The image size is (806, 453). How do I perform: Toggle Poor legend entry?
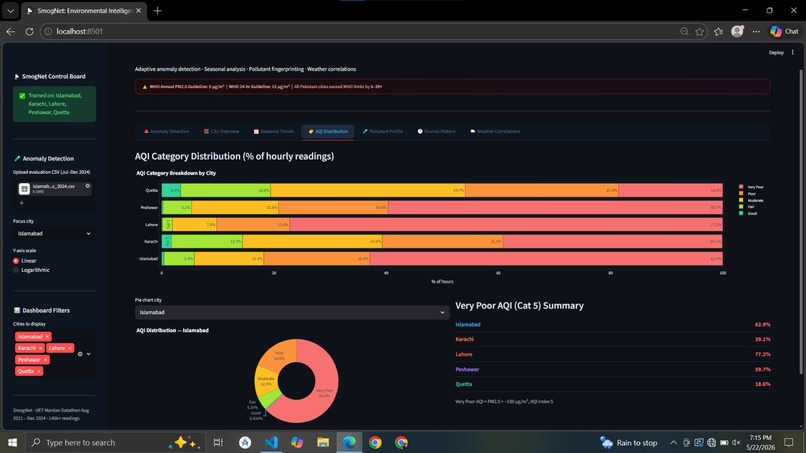(x=747, y=194)
